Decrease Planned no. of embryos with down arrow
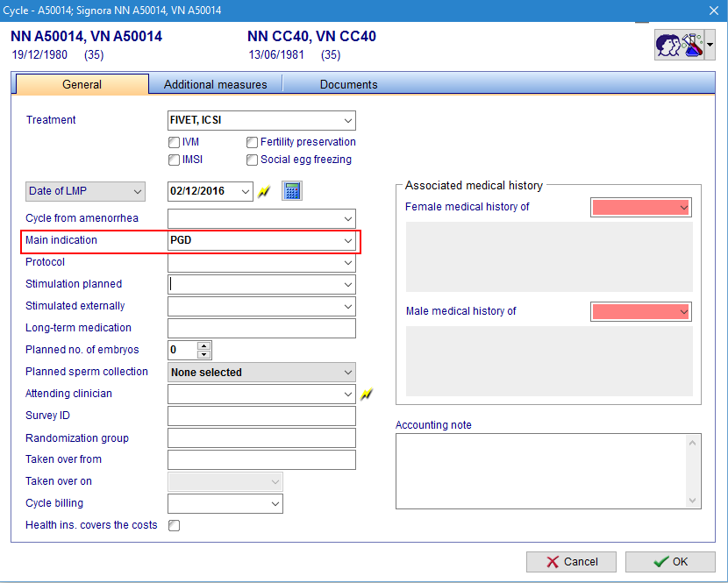This screenshot has width=728, height=583. pyautogui.click(x=203, y=355)
